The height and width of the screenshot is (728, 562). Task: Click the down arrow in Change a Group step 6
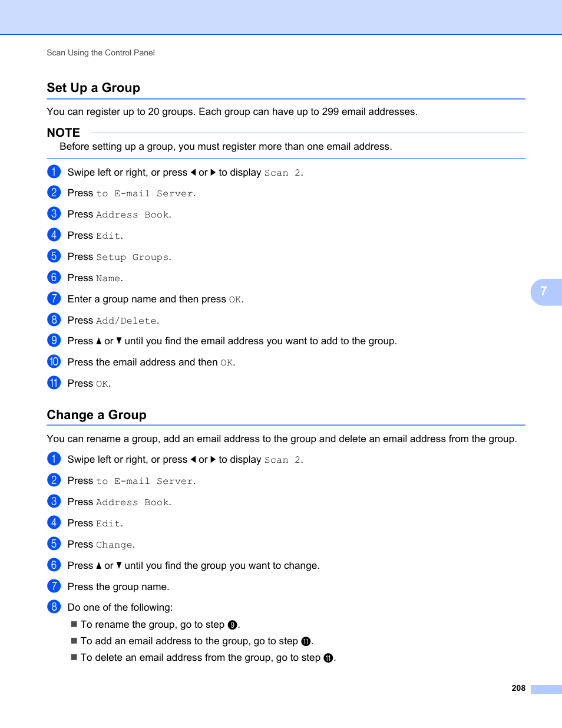(119, 565)
